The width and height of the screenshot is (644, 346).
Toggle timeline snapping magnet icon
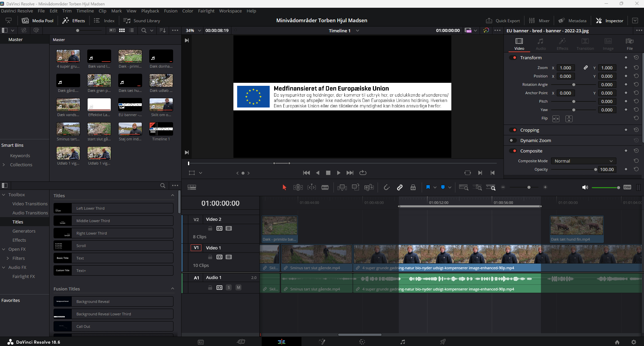pyautogui.click(x=387, y=187)
